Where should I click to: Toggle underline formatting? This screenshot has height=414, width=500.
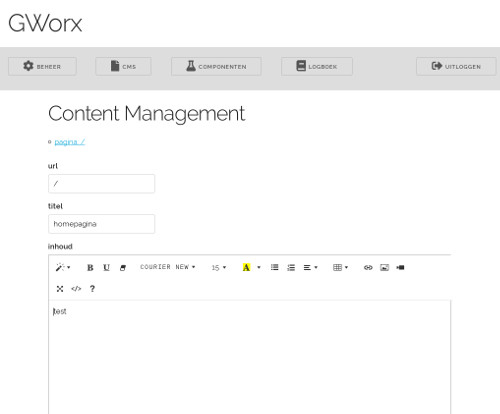tap(106, 267)
